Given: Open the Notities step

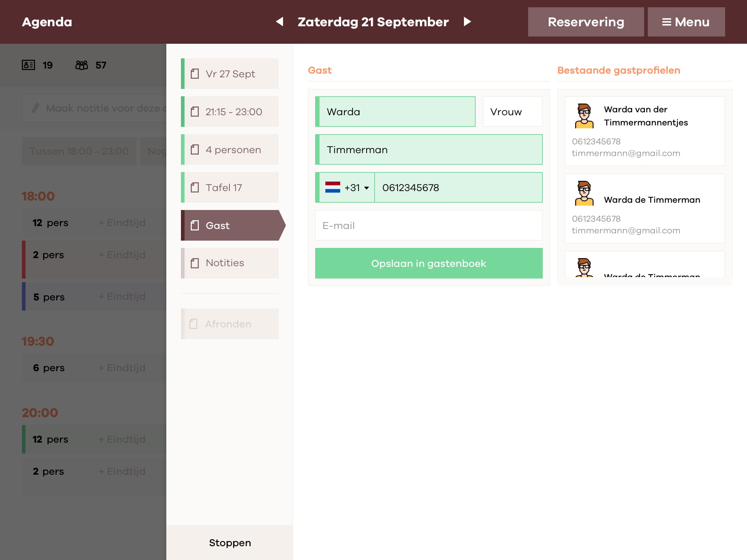Looking at the screenshot, I should point(230,263).
